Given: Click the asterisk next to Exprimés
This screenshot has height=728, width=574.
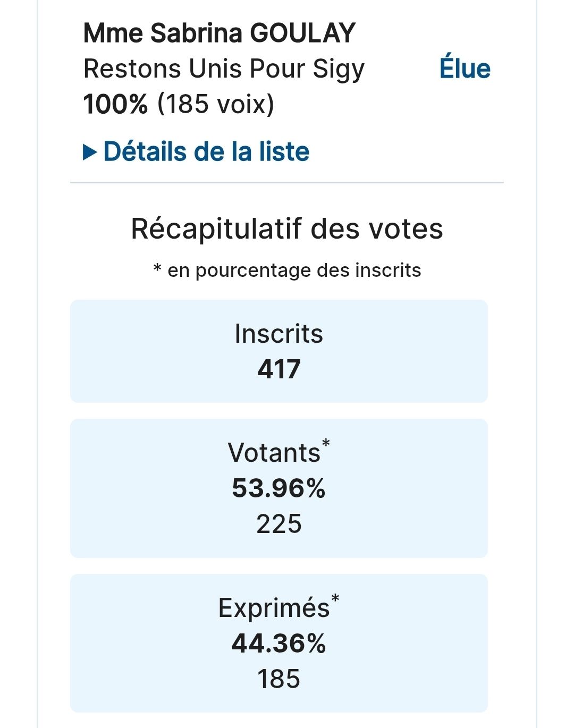Looking at the screenshot, I should [335, 598].
